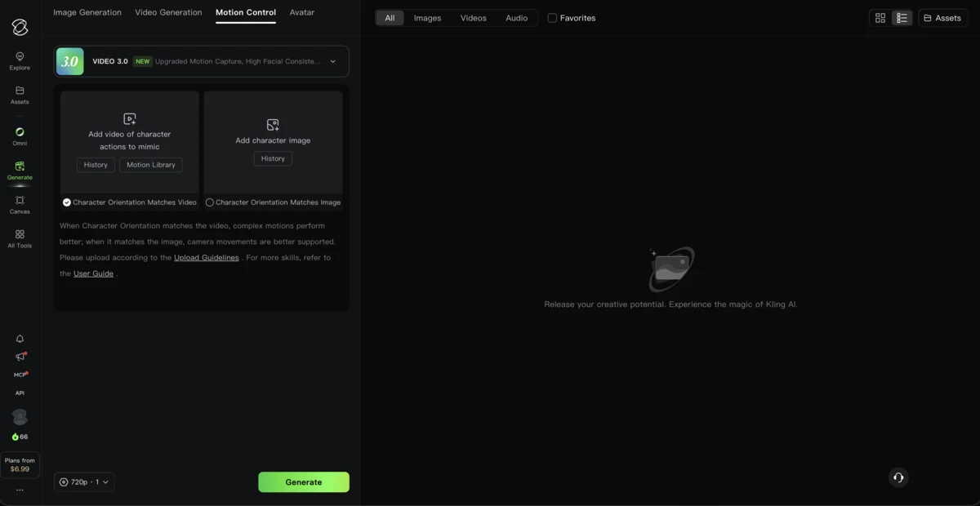Open the Canvas sidebar item
Viewport: 980px width, 506px height.
(x=20, y=205)
